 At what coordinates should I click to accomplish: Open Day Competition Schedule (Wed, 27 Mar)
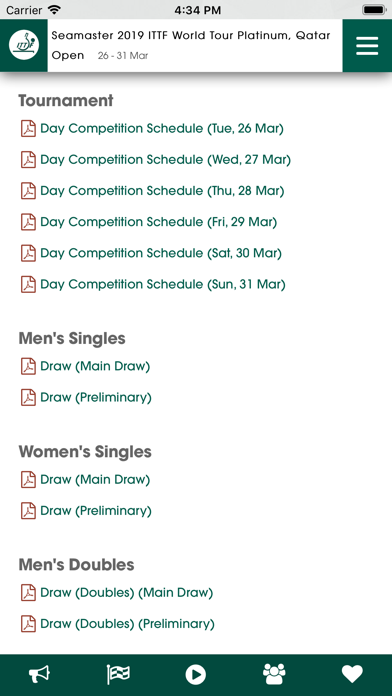pos(166,160)
